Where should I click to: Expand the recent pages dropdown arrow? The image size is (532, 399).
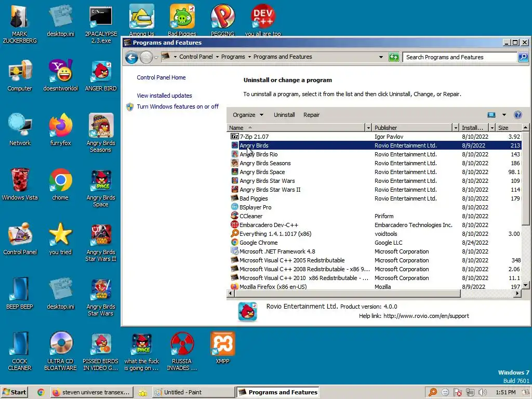(156, 57)
